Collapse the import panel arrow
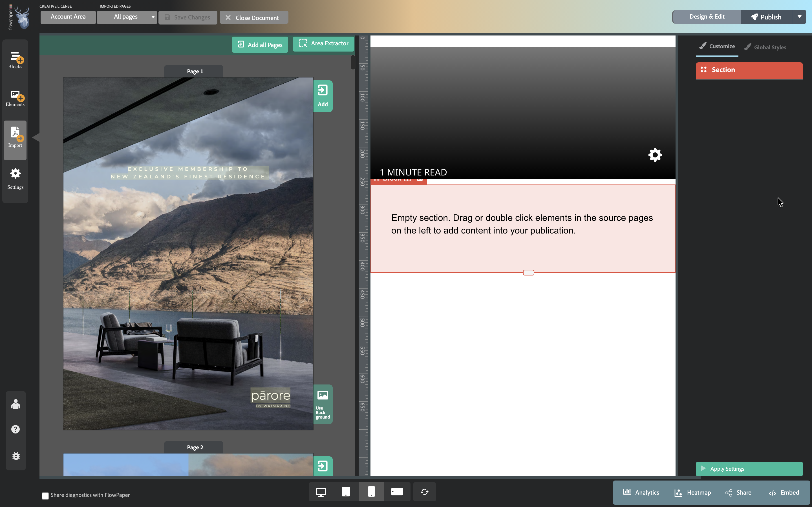 click(x=36, y=137)
